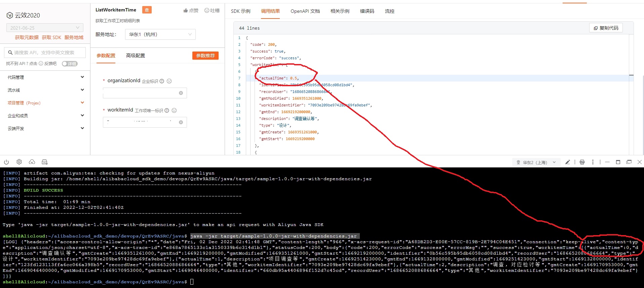
Task: Click the terminal prompt cursor at the bottom
Action: (192, 282)
